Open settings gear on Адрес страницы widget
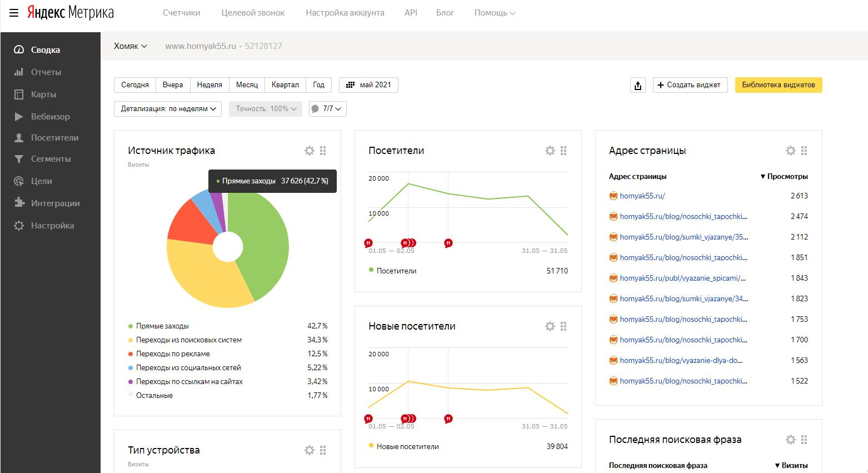868x473 pixels. (x=791, y=151)
